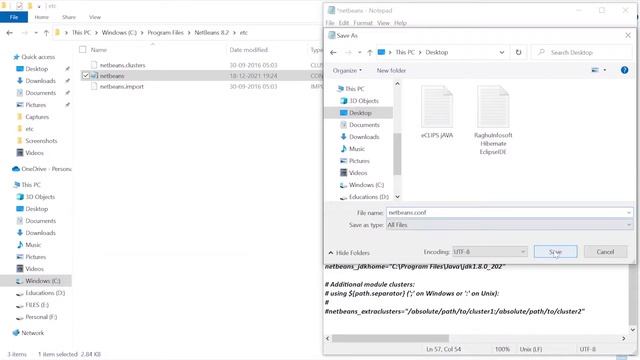Select netbeans.import file in Explorer
This screenshot has height=360, width=640.
[x=121, y=87]
